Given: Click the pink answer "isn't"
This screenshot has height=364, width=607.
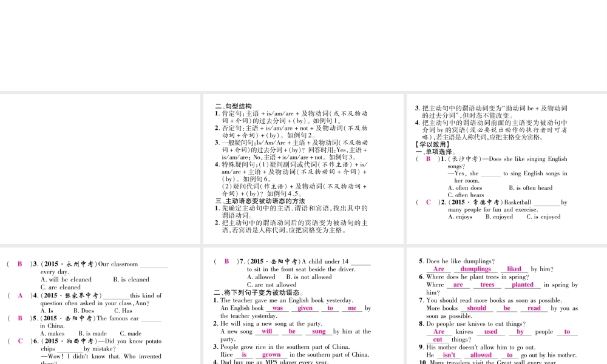Looking at the screenshot, I should click(449, 355).
